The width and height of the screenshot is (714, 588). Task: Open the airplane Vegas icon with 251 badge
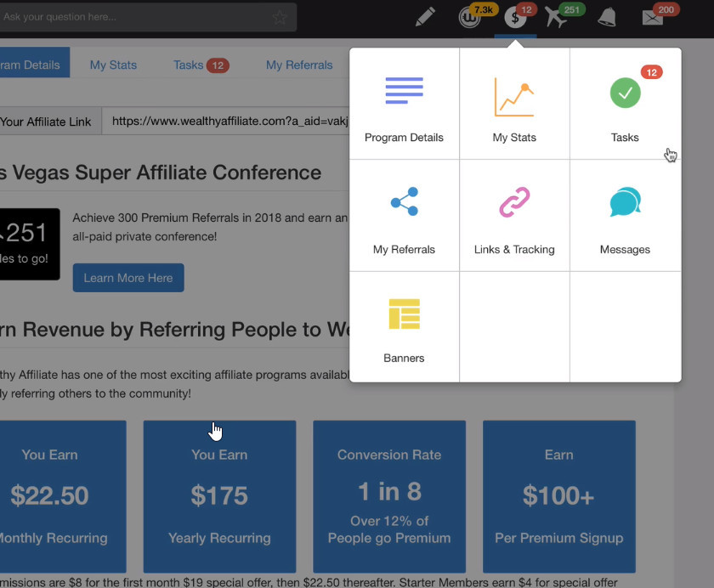(x=556, y=18)
